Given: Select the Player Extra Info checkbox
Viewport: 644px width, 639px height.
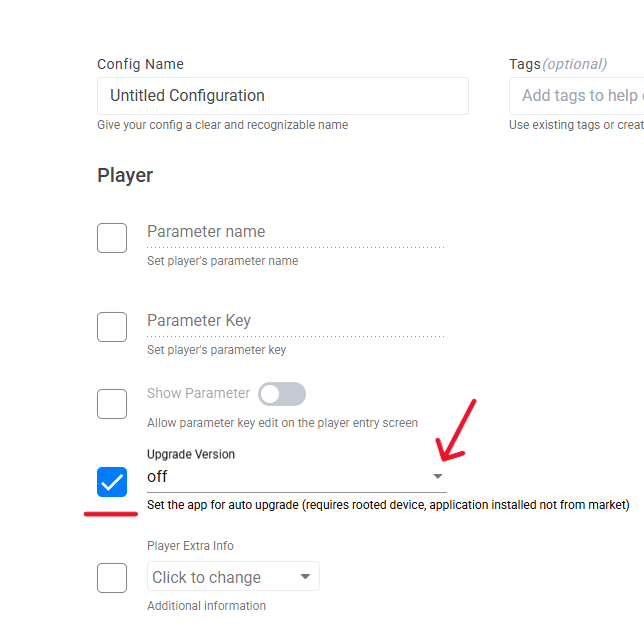Looking at the screenshot, I should tap(112, 578).
